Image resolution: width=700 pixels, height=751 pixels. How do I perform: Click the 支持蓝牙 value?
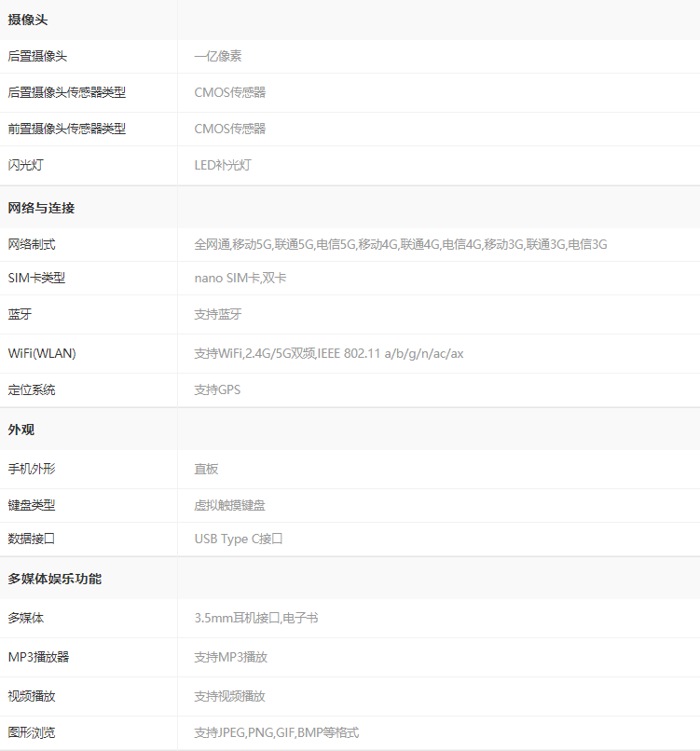pos(218,314)
